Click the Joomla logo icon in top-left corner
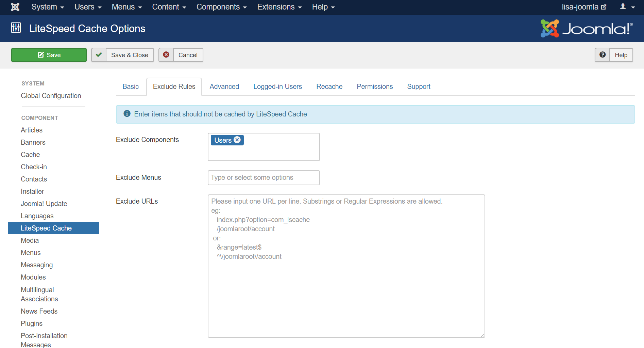This screenshot has height=348, width=644. tap(15, 7)
